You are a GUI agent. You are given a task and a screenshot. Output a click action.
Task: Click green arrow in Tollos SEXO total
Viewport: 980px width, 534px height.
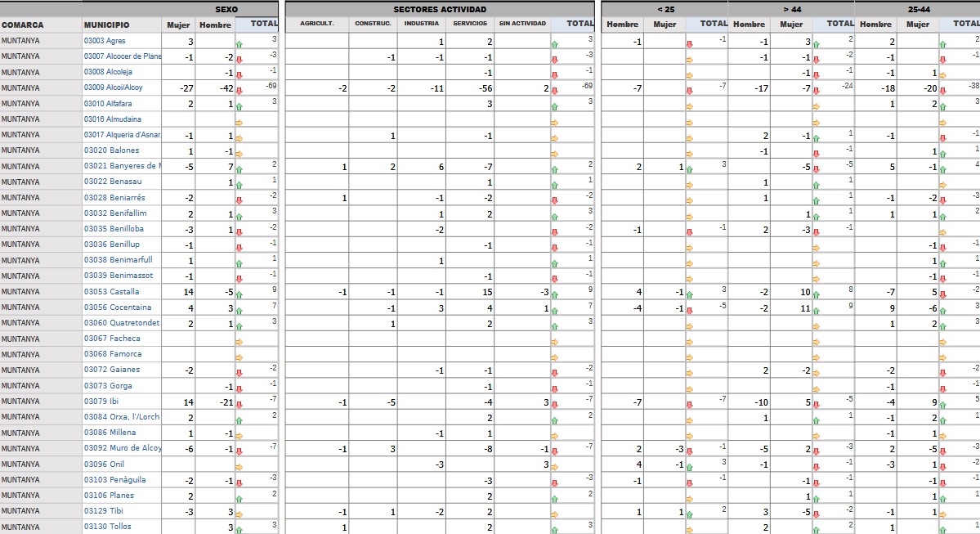tap(239, 530)
